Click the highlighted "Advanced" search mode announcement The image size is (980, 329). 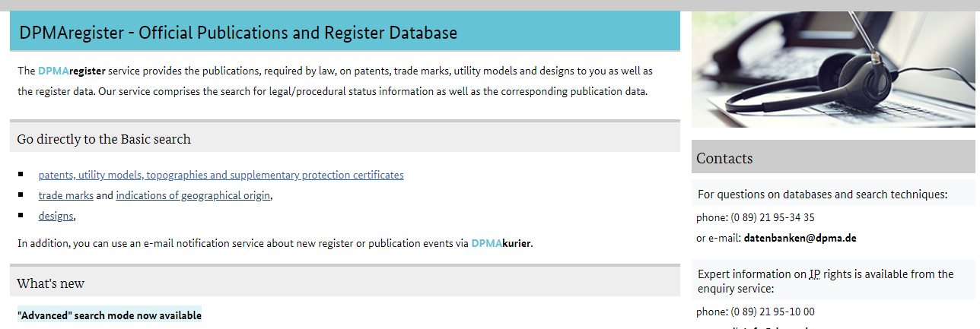pos(110,315)
